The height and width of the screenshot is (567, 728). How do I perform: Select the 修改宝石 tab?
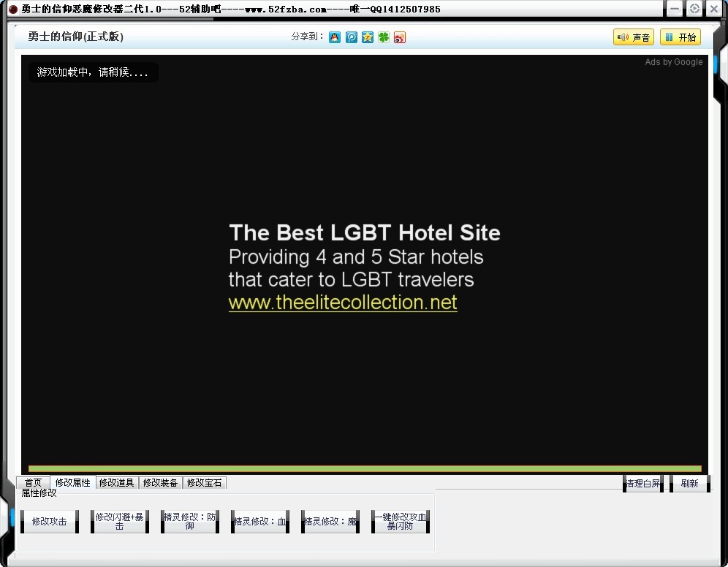204,482
